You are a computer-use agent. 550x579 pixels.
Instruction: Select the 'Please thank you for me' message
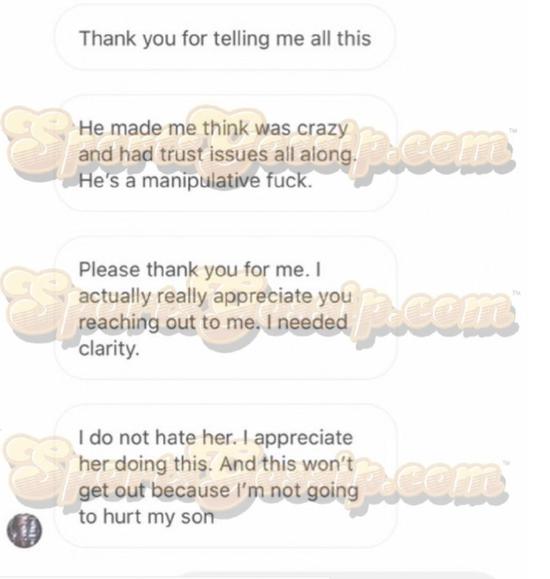pyautogui.click(x=226, y=308)
